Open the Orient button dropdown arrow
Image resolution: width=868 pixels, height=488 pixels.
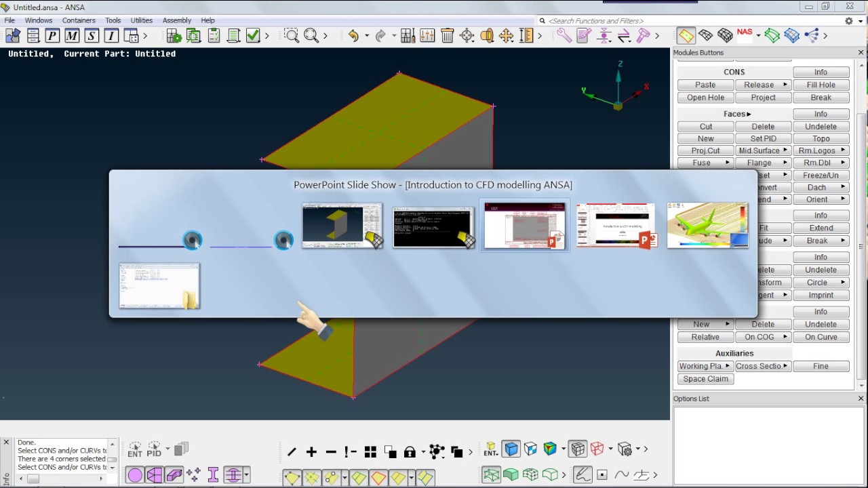click(844, 199)
